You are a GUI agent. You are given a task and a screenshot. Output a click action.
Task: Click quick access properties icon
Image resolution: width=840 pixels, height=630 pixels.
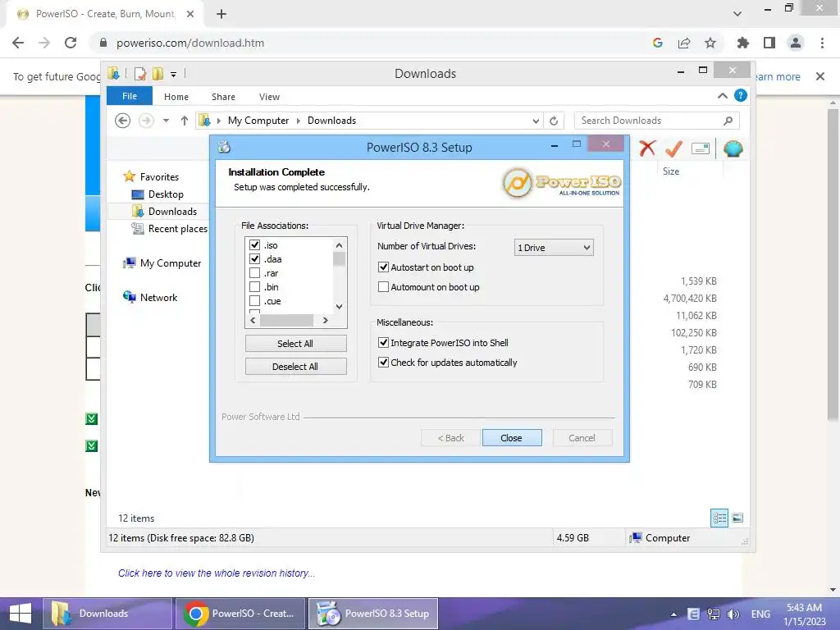pos(139,74)
